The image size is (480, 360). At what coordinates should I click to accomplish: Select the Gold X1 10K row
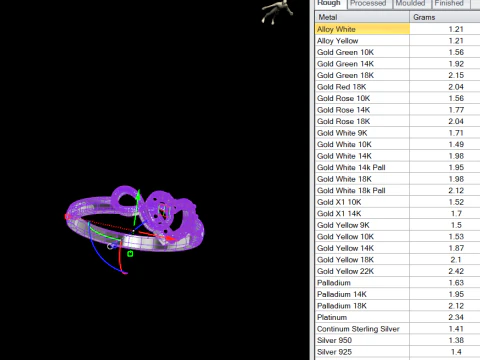tap(397, 202)
